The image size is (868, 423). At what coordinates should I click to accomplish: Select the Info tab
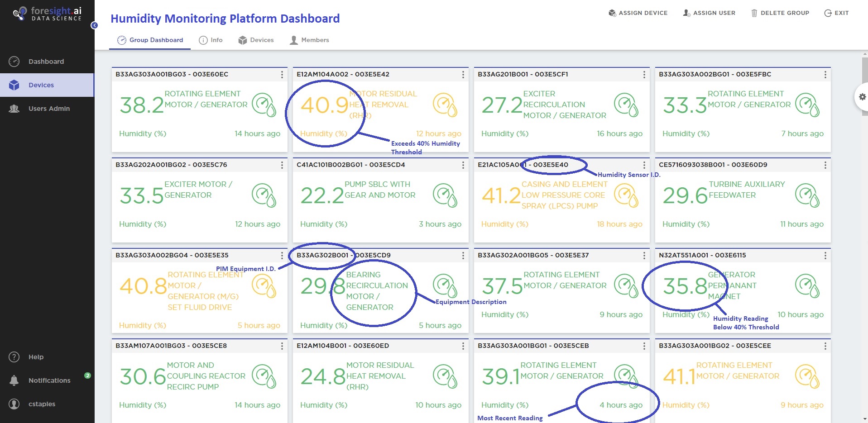click(211, 40)
